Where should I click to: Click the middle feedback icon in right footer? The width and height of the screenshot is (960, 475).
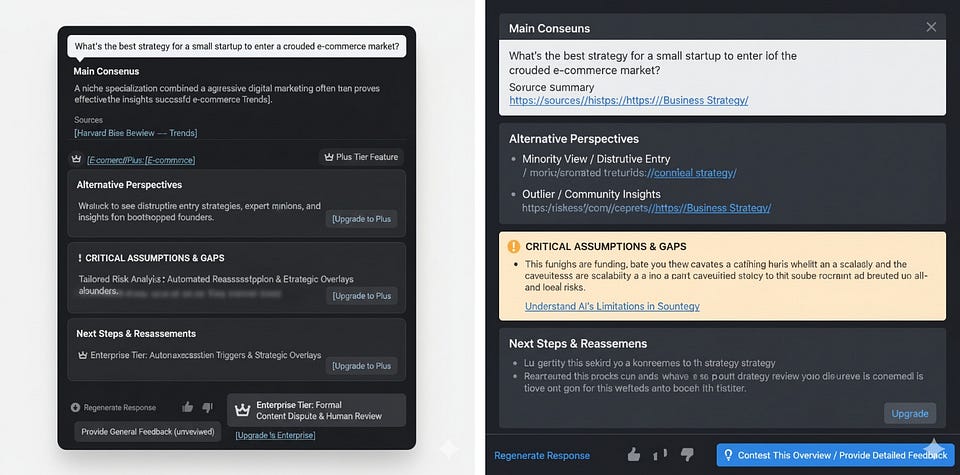tap(661, 455)
